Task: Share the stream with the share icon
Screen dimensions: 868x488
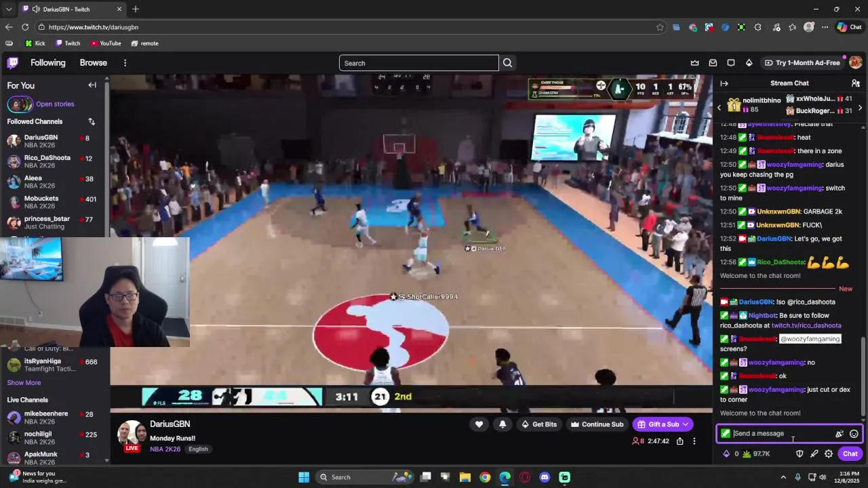Action: click(680, 441)
